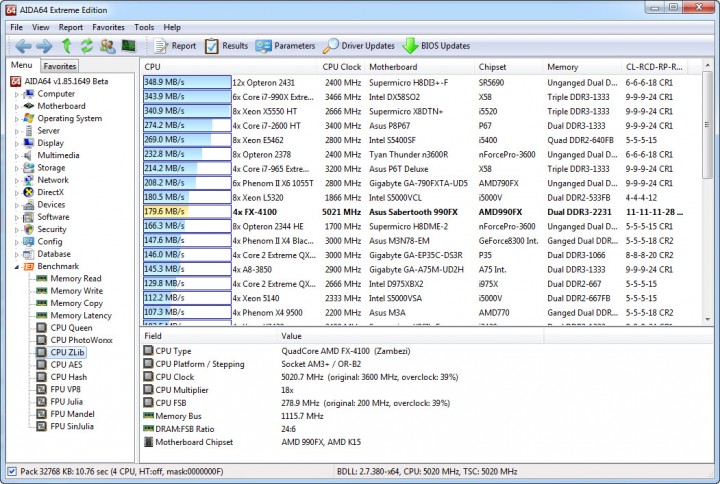The image size is (720, 484).
Task: Toggle the Pack 32768 KB status checkbox
Action: coord(12,472)
